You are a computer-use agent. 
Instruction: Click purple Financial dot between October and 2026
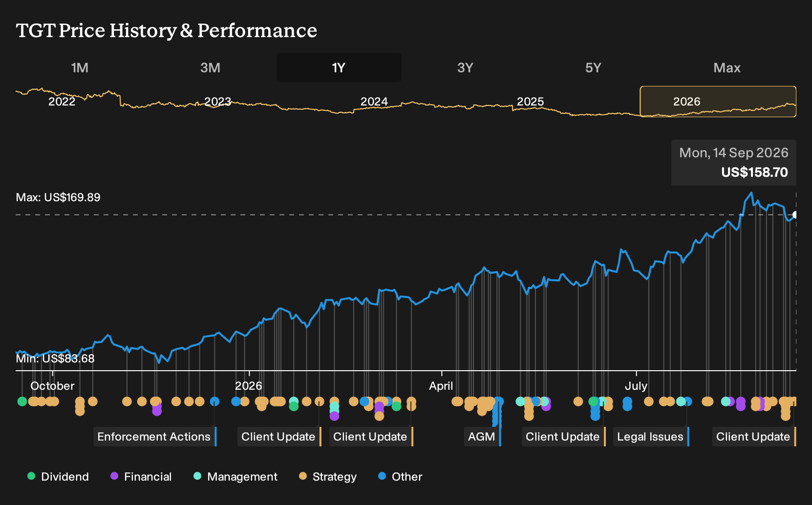pyautogui.click(x=157, y=411)
